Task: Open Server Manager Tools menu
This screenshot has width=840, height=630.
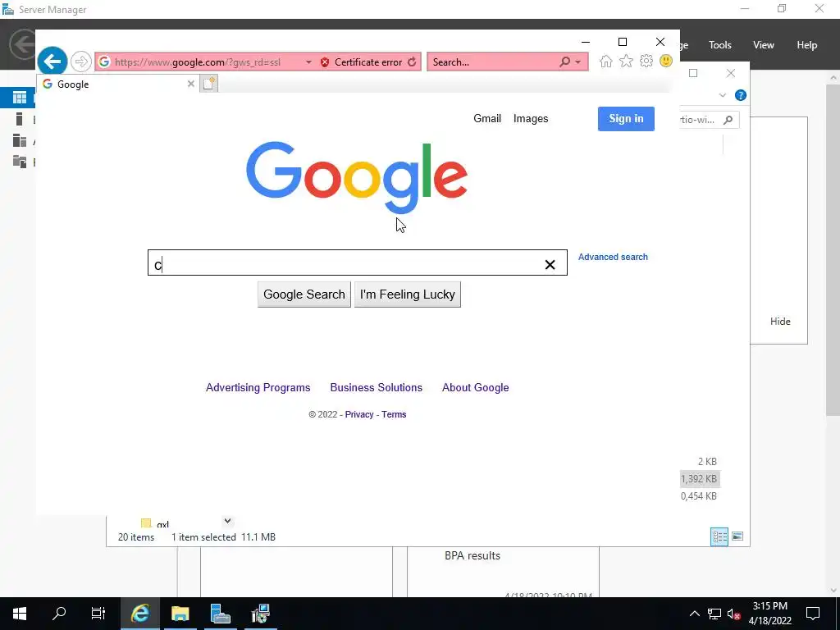Action: coord(719,45)
